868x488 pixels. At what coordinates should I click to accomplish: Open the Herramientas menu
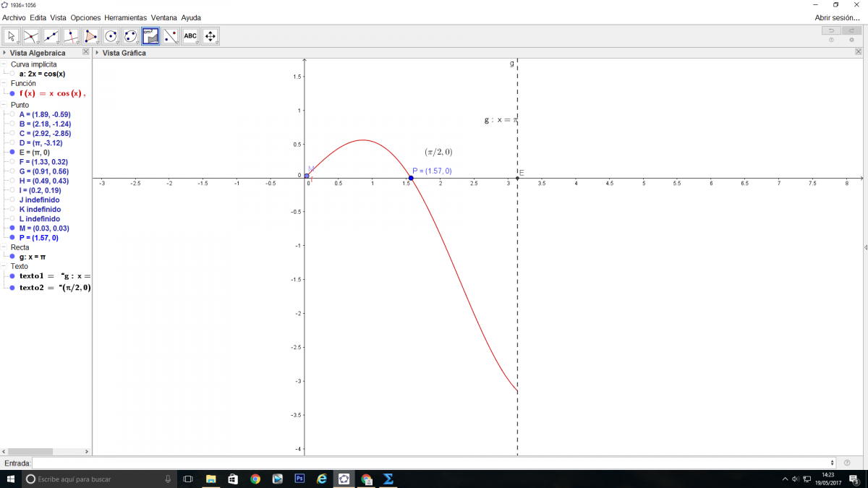tap(125, 17)
